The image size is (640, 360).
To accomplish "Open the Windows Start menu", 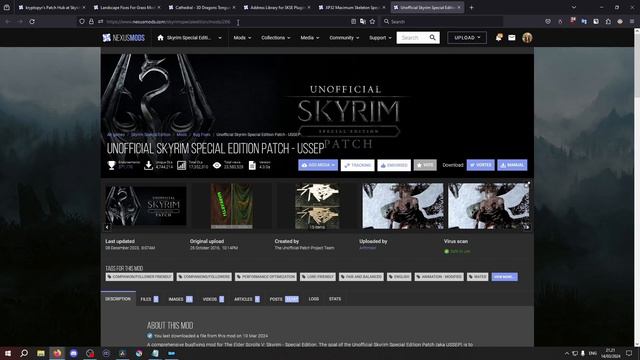I will (8, 353).
